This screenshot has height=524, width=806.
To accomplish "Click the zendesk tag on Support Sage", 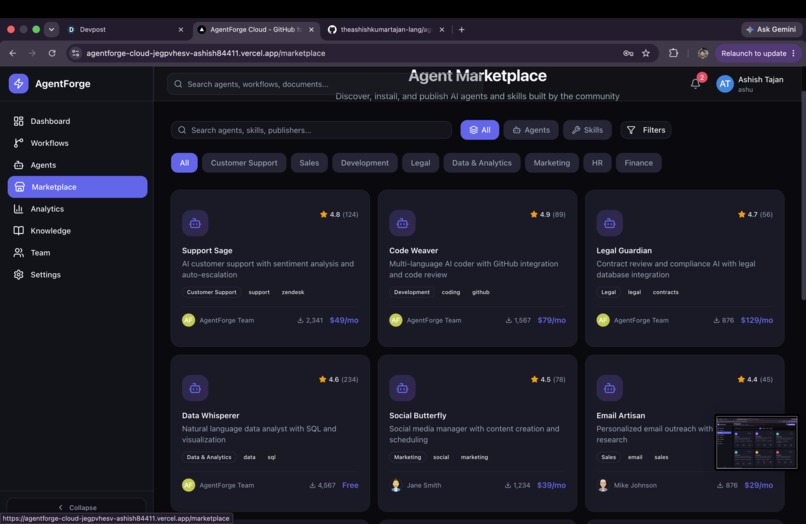I will click(x=292, y=292).
